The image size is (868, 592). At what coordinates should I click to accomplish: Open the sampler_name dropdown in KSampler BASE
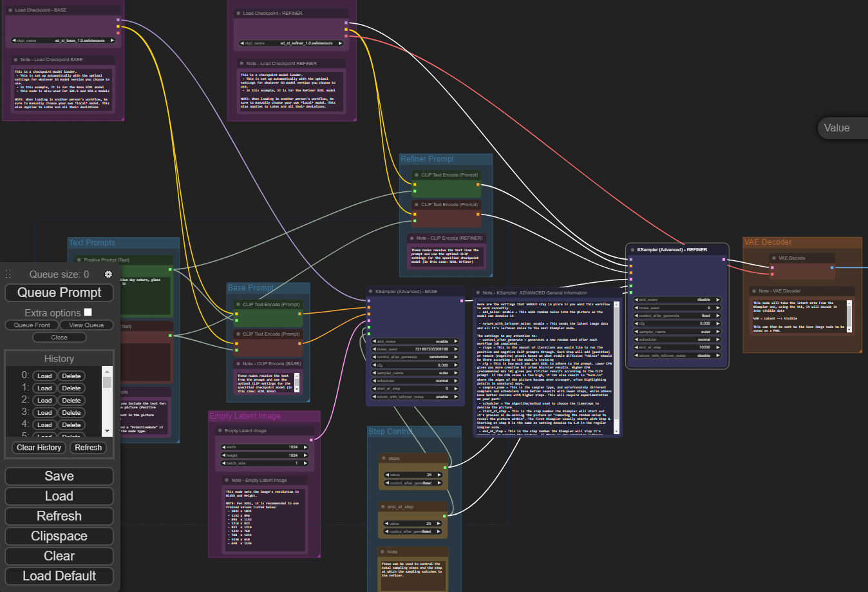(415, 373)
